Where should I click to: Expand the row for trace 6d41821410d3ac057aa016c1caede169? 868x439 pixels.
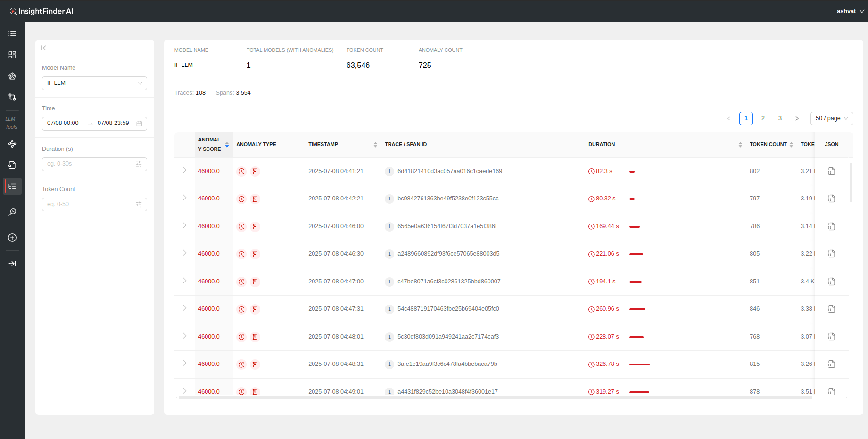coord(184,171)
